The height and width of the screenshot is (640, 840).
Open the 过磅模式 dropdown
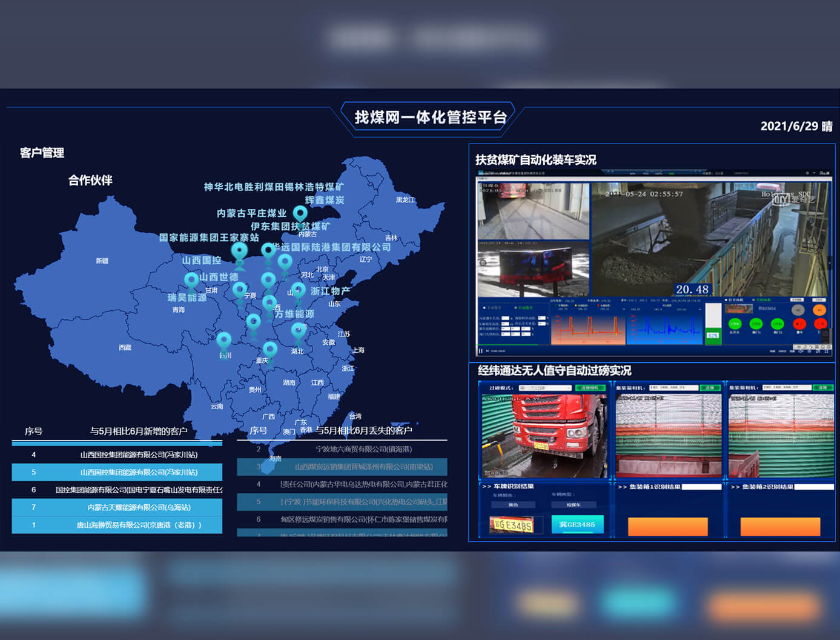tap(544, 388)
